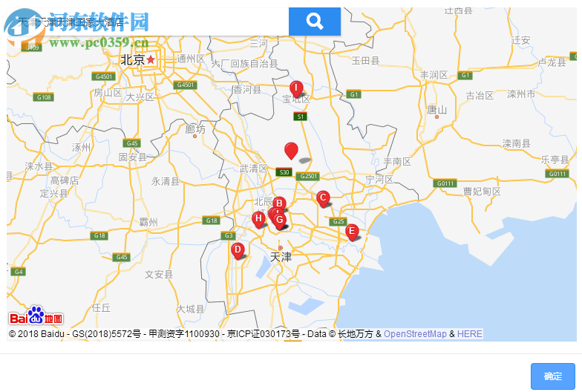Select map marker C east of 北辰
Viewport: 582px width, 392px height.
(x=323, y=199)
